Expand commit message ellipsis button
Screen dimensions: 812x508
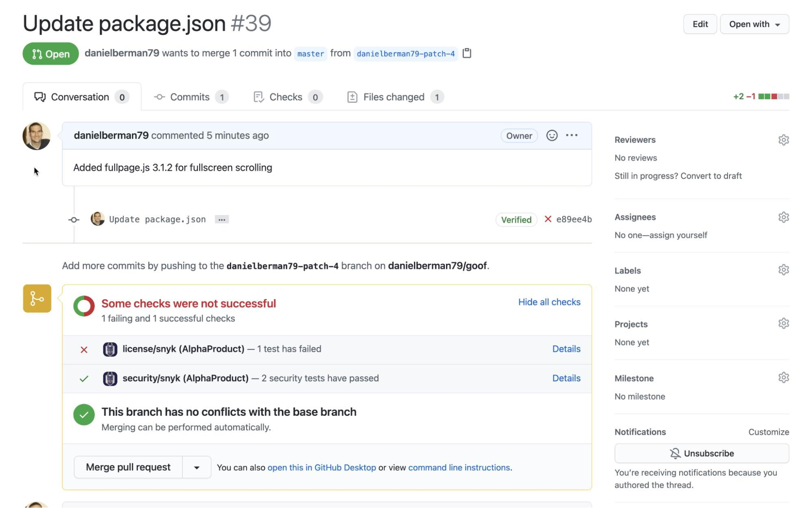tap(221, 219)
